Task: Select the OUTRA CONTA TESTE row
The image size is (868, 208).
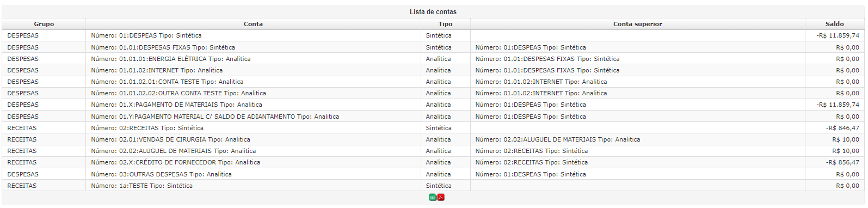Action: (x=433, y=93)
